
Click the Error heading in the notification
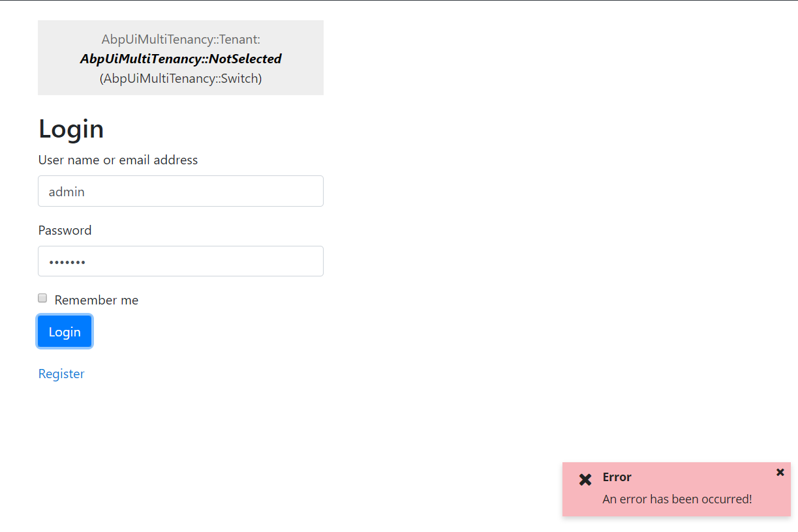[x=616, y=477]
